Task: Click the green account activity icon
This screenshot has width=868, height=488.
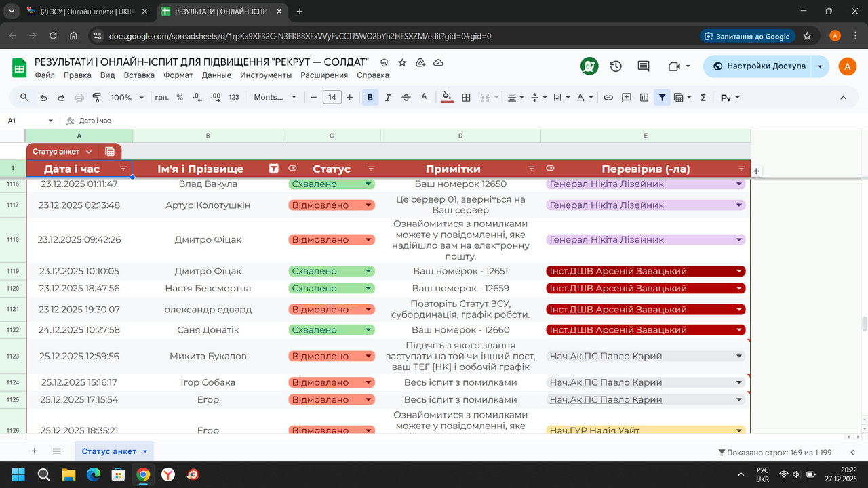Action: [x=589, y=66]
